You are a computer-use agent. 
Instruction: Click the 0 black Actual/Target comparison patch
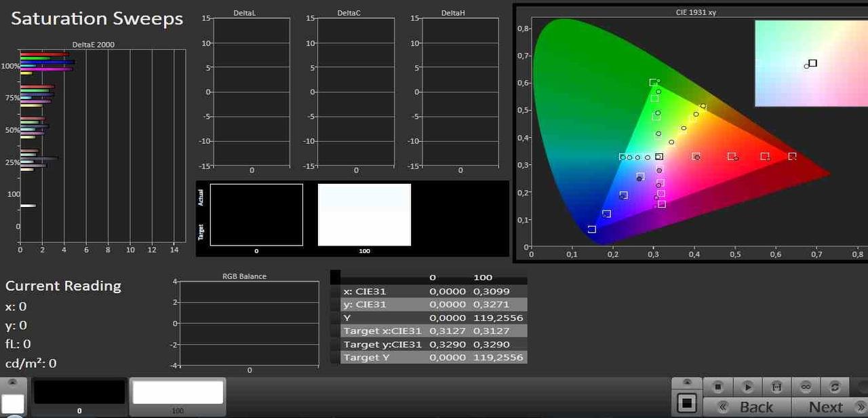click(x=256, y=214)
